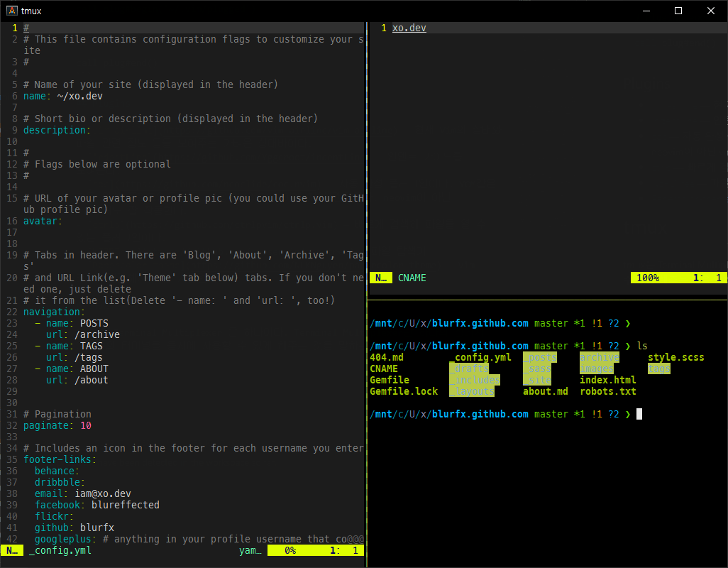Click the 'ls' command in terminal
728x568 pixels.
pyautogui.click(x=642, y=346)
